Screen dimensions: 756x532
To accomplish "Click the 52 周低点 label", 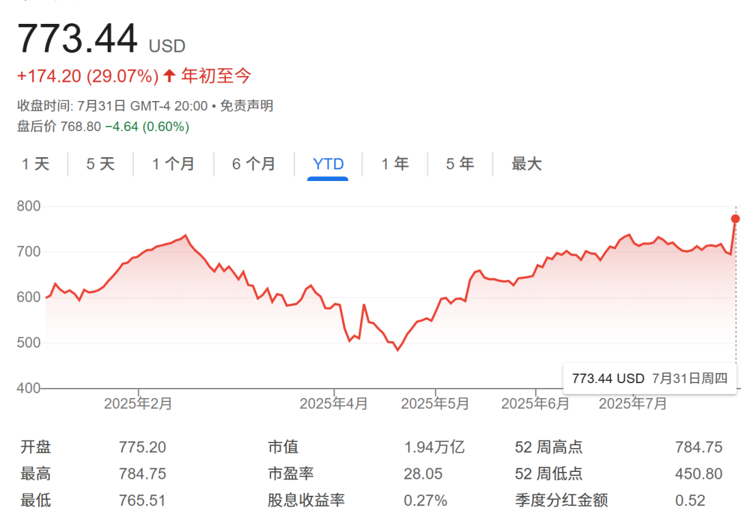I will coord(548,474).
